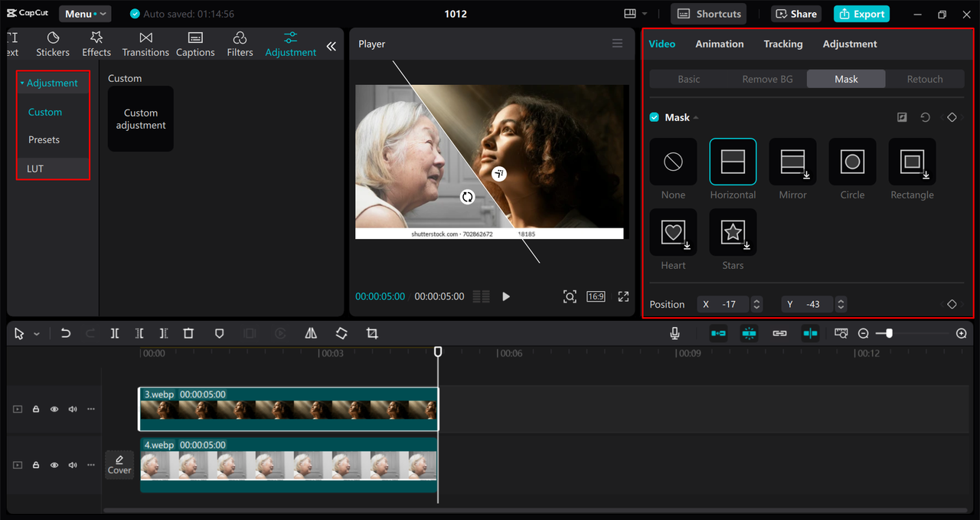Choose the Mirror mask option
Screen dimensions: 980x520
[792, 162]
